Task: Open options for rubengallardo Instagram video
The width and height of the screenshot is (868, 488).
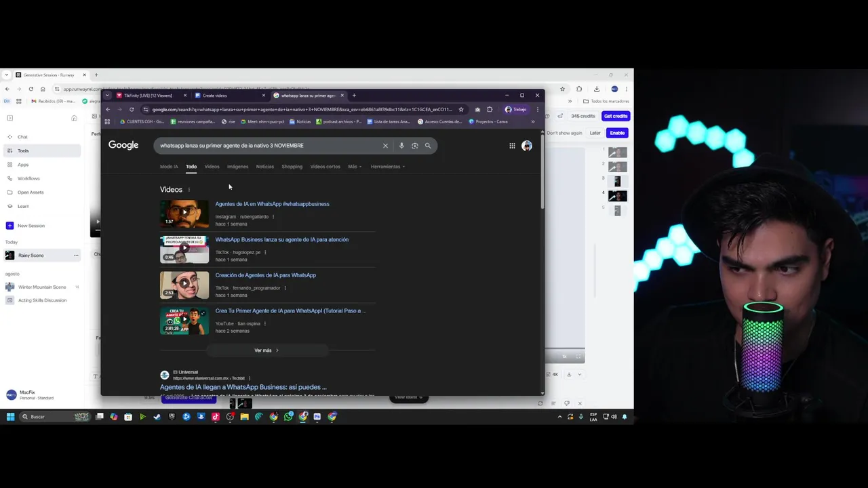Action: (x=273, y=217)
